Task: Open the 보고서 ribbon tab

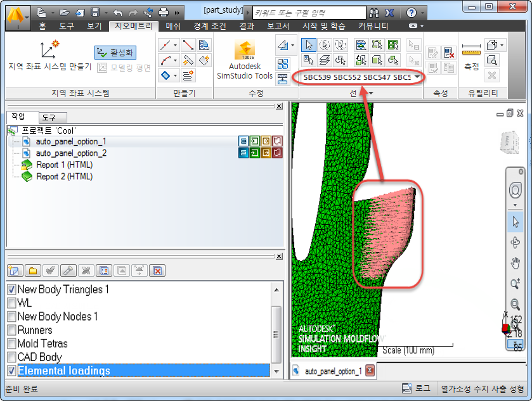Action: [x=278, y=26]
